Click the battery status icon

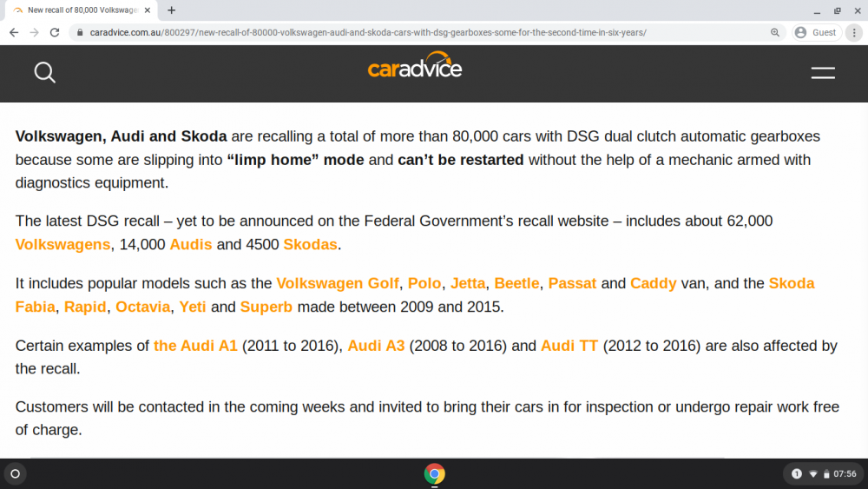point(826,474)
